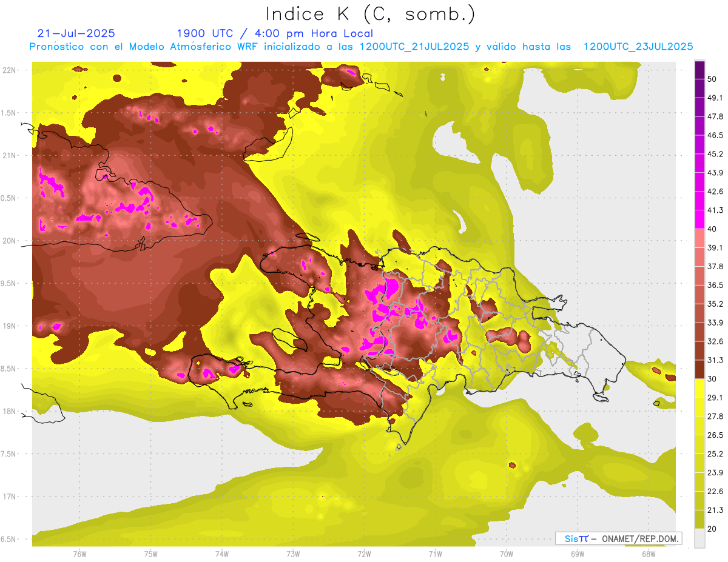Viewport: 728px width, 562px height.
Task: Click the "18N" latitude label
Action: click(x=10, y=412)
